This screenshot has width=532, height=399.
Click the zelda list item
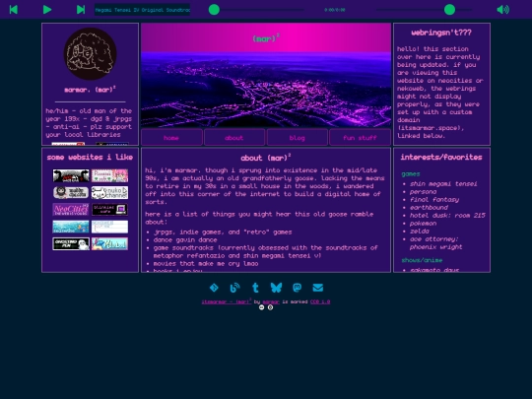click(x=420, y=232)
